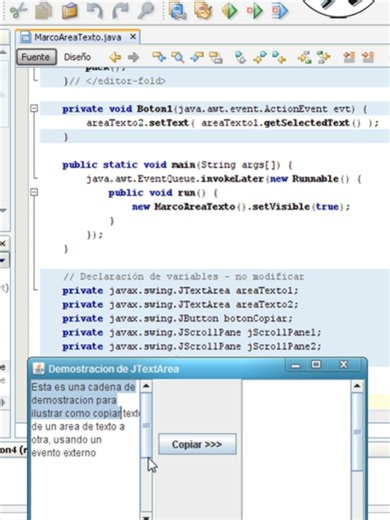Switch to the Fuente source view
390x520 pixels.
[x=36, y=57]
